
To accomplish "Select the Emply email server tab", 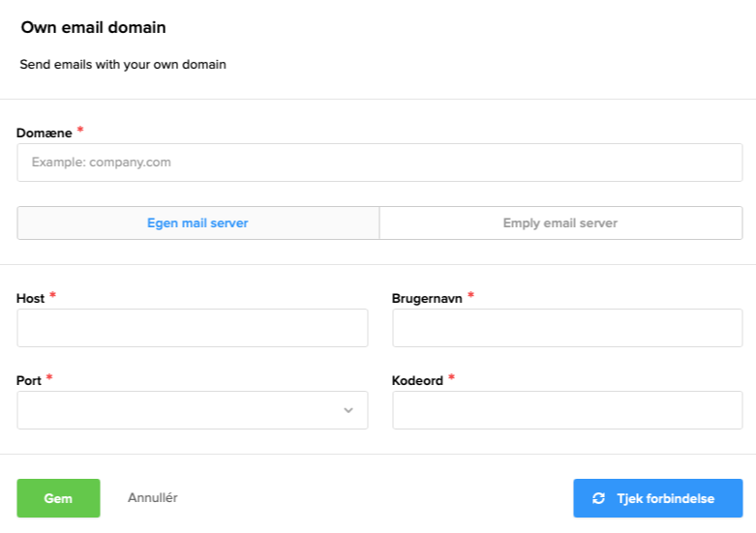I will [559, 223].
